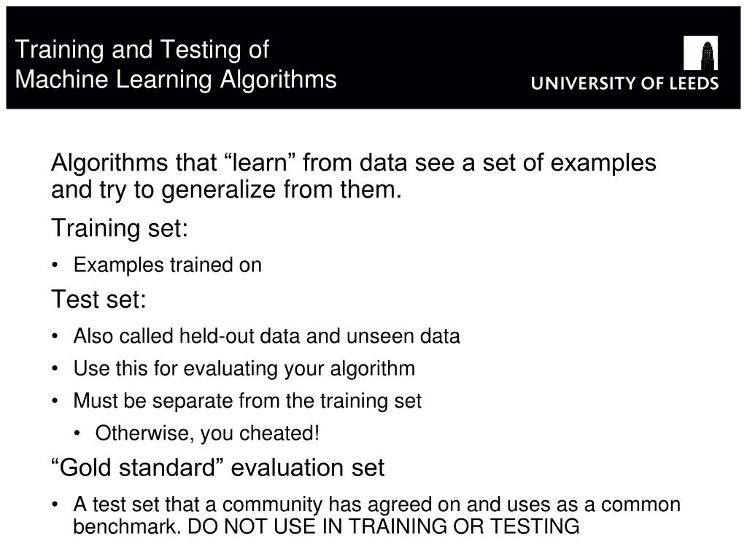Image resolution: width=747 pixels, height=560 pixels.
Task: Click 'DO NOT USE IN TRAINING OR TESTING'
Action: click(x=384, y=526)
